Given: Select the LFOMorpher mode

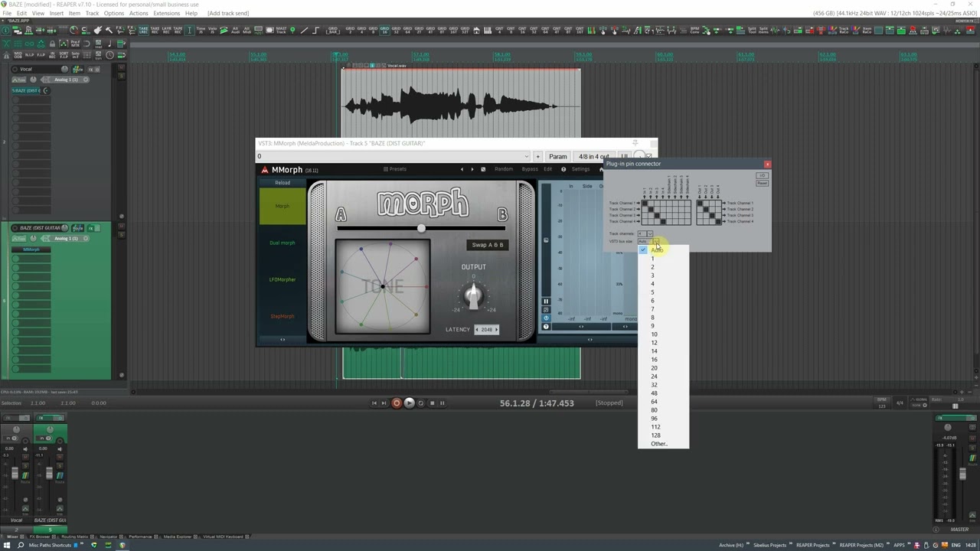Looking at the screenshot, I should (283, 279).
